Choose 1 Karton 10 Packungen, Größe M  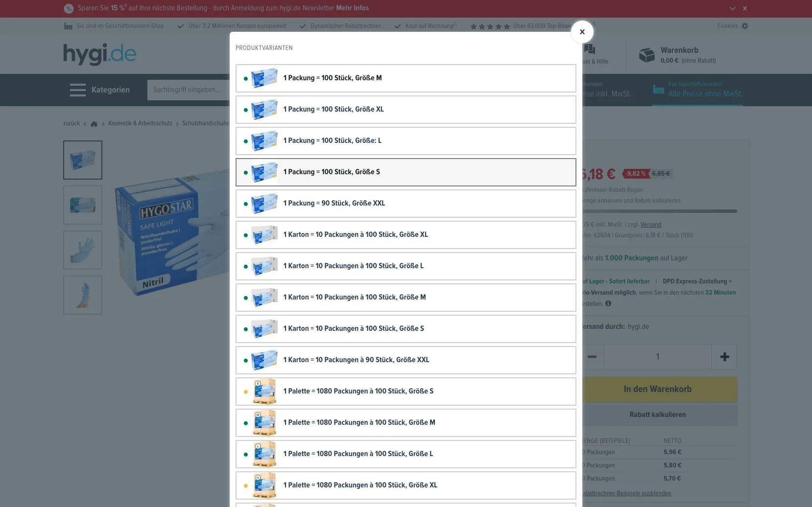point(406,298)
